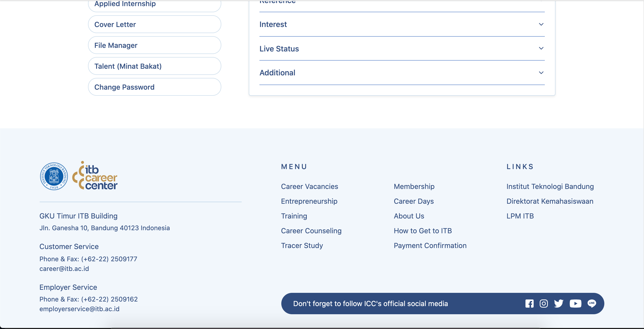Select Talent (Minat Bakat) sidebar item
Screen dimensions: 644x329
point(154,66)
